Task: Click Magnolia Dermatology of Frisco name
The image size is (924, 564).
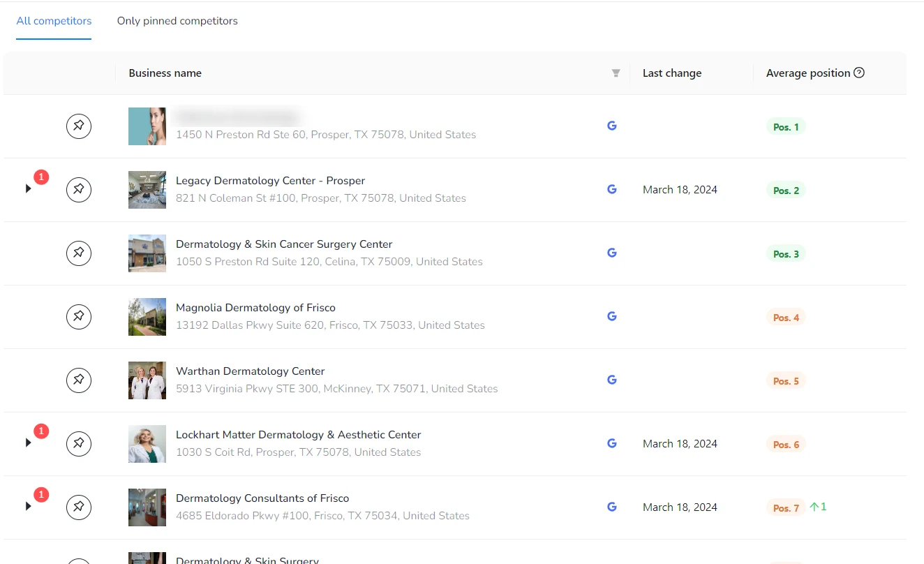Action: [x=255, y=308]
